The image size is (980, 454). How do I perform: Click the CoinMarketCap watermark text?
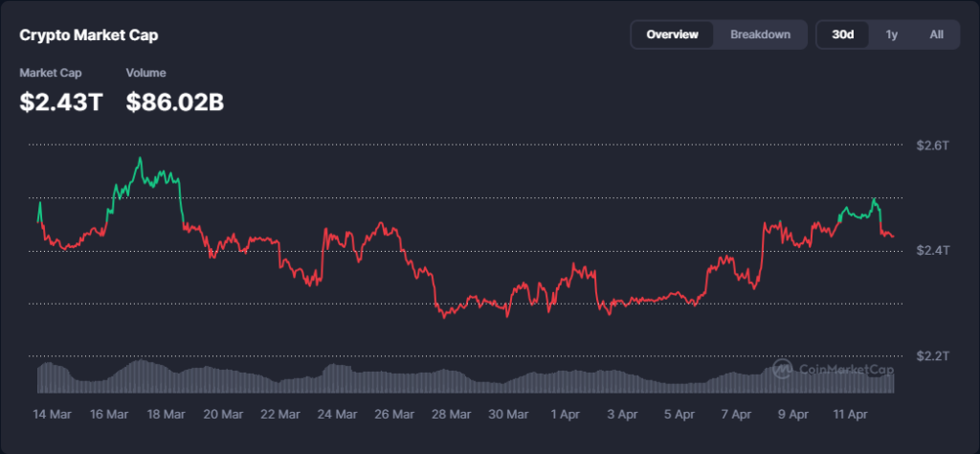[x=843, y=370]
